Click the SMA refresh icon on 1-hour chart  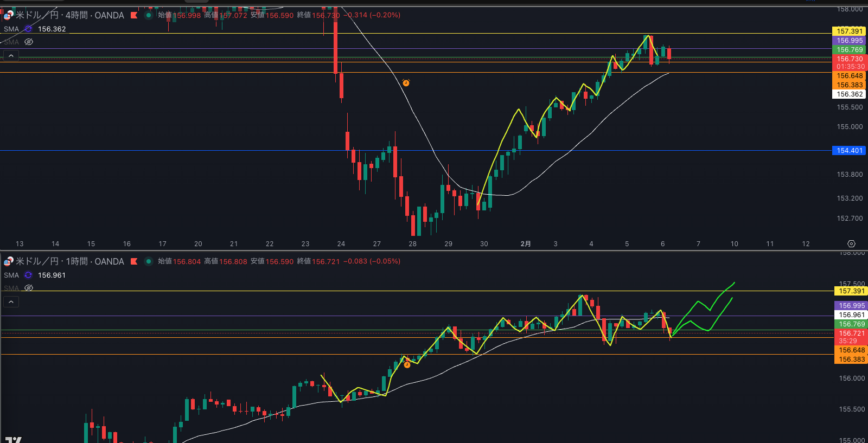[x=28, y=275]
